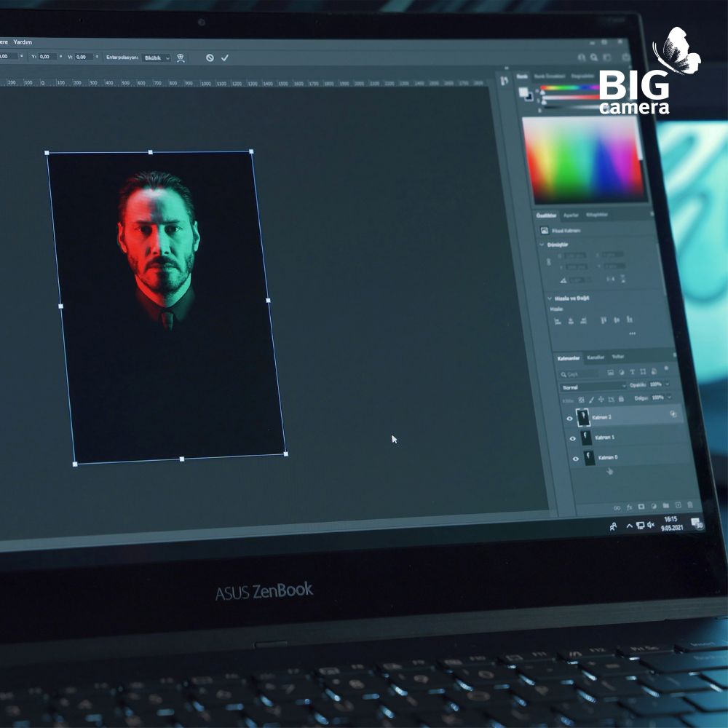
Task: Click the layer search field in Katmanlar
Action: 579,373
